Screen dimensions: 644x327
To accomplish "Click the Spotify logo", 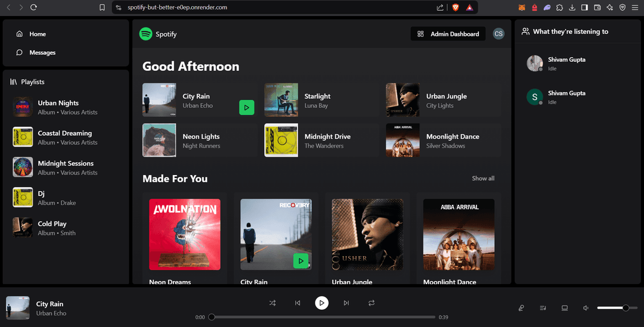I will (146, 34).
